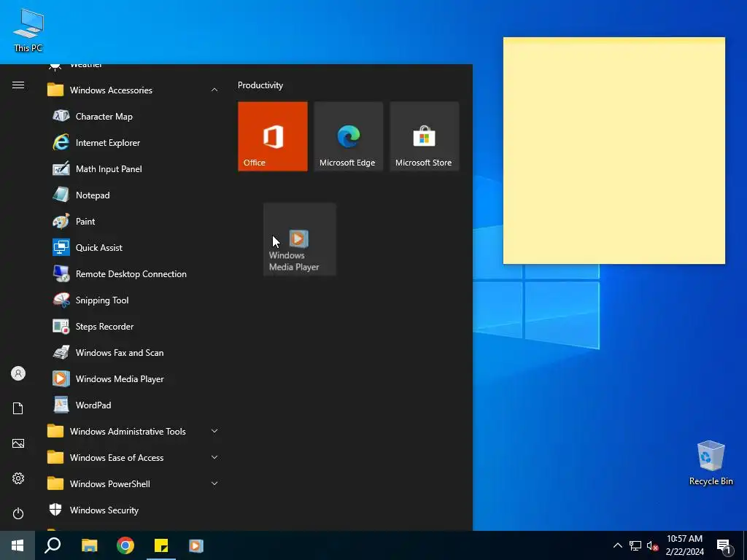Screen dimensions: 747x560
Task: Click the Windows Start button
Action: pos(18,545)
